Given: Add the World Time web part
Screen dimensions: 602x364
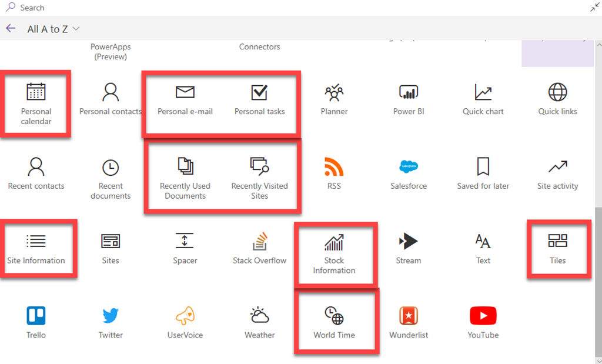Looking at the screenshot, I should 334,323.
